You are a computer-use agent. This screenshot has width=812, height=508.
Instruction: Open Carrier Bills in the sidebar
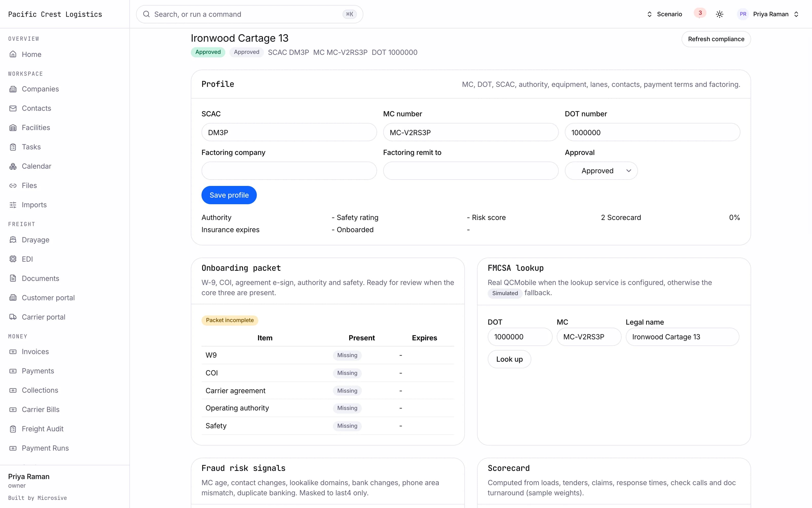click(40, 409)
